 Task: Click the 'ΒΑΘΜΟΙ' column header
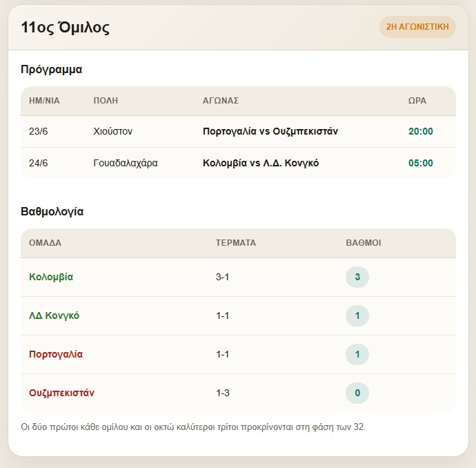click(364, 243)
